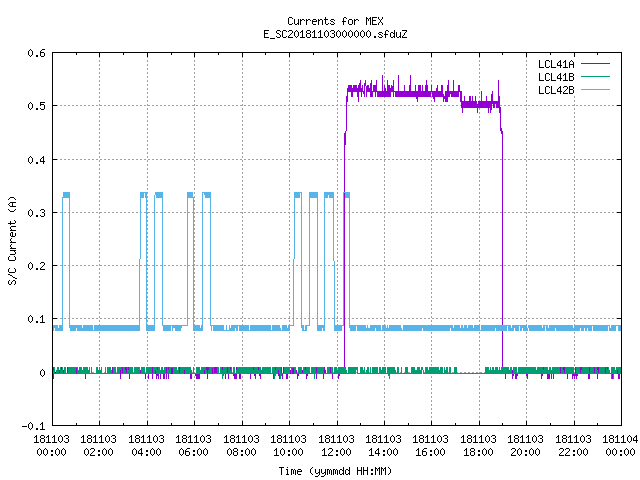This screenshot has height=480, width=640.
Task: Click the 0.1 y-axis tick label
Action: pos(36,319)
